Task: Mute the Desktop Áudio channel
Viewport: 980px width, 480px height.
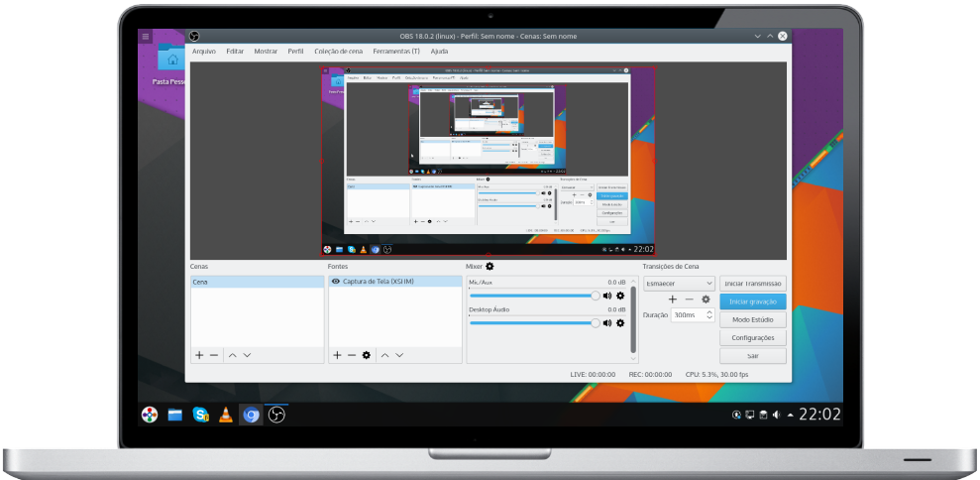Action: (x=606, y=323)
